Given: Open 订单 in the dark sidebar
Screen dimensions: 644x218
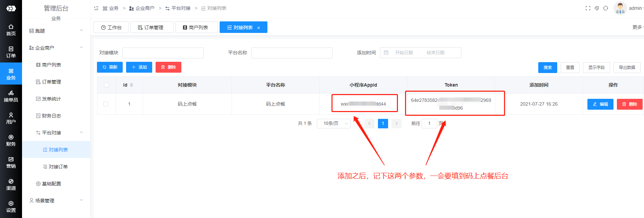Looking at the screenshot, I should pyautogui.click(x=11, y=52).
